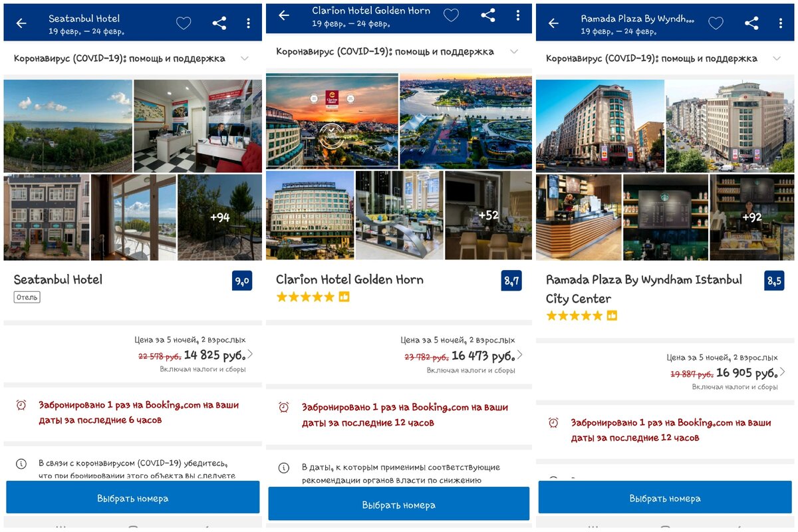Screen dimensions: 798x532
Task: Open overflow menu on Clarion Hotel page
Action: [517, 15]
